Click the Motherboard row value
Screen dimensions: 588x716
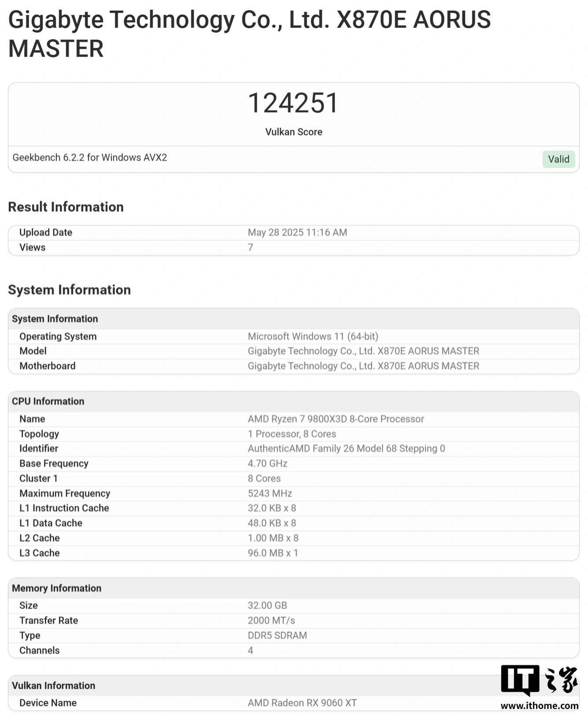click(x=364, y=366)
